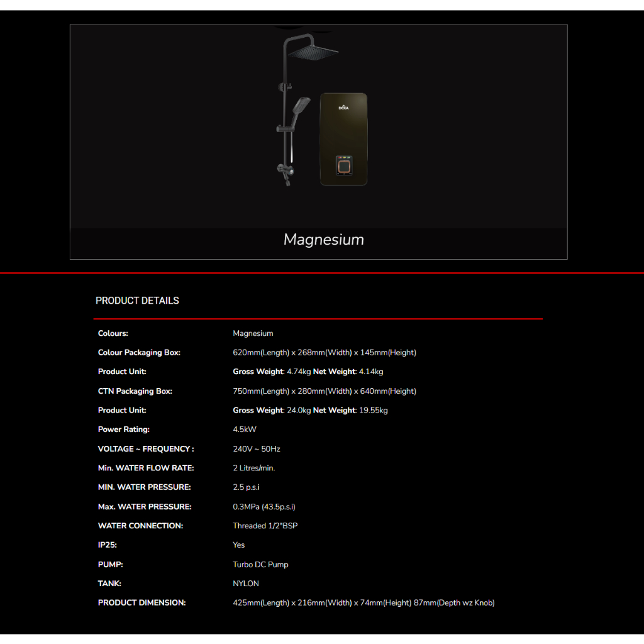Click the red indicator light on heater
This screenshot has height=644, width=644.
click(339, 157)
